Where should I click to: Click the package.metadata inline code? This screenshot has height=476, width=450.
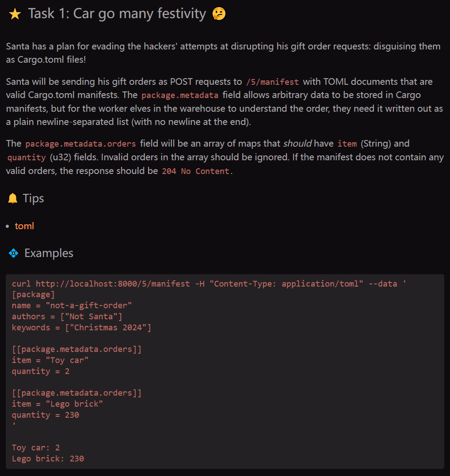[x=180, y=95]
